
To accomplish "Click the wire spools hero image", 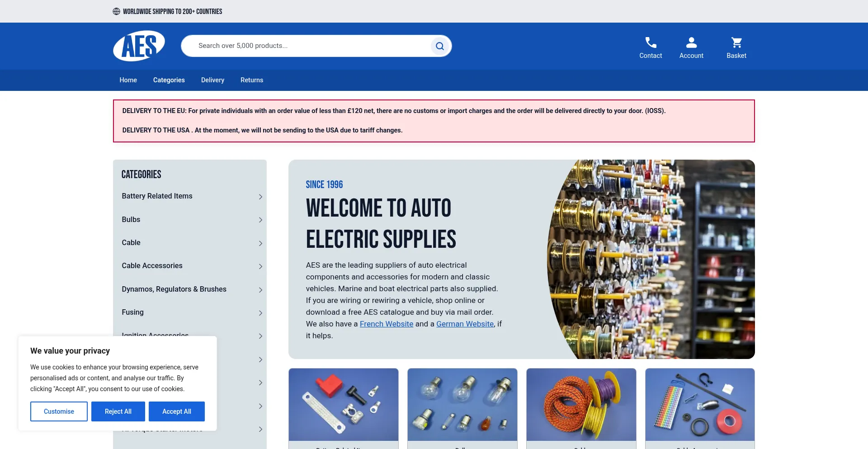I will [x=651, y=259].
